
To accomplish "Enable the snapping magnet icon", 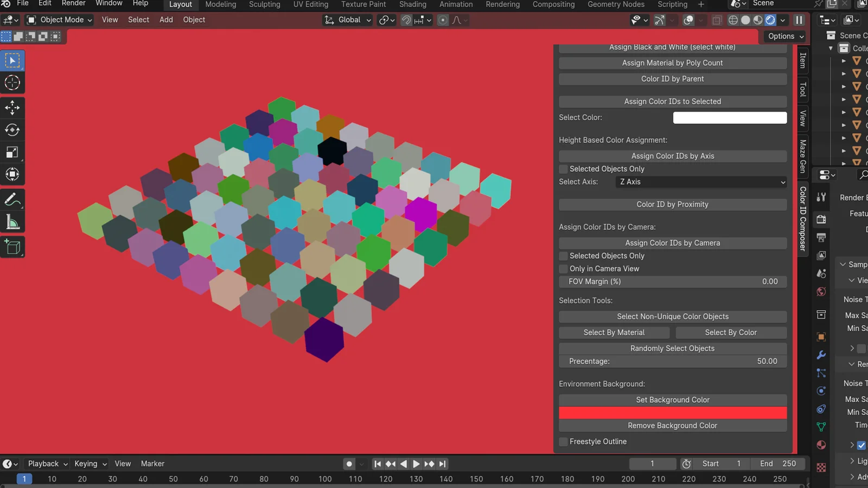I will 406,20.
